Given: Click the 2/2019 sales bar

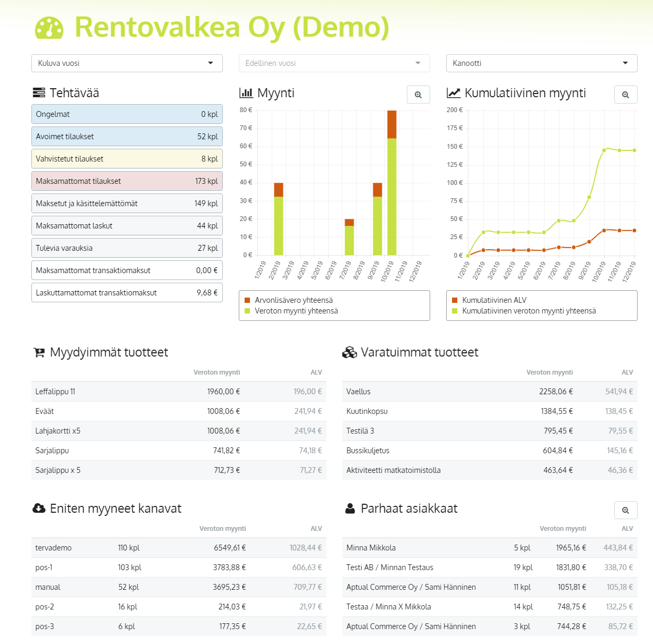Looking at the screenshot, I should point(279,219).
